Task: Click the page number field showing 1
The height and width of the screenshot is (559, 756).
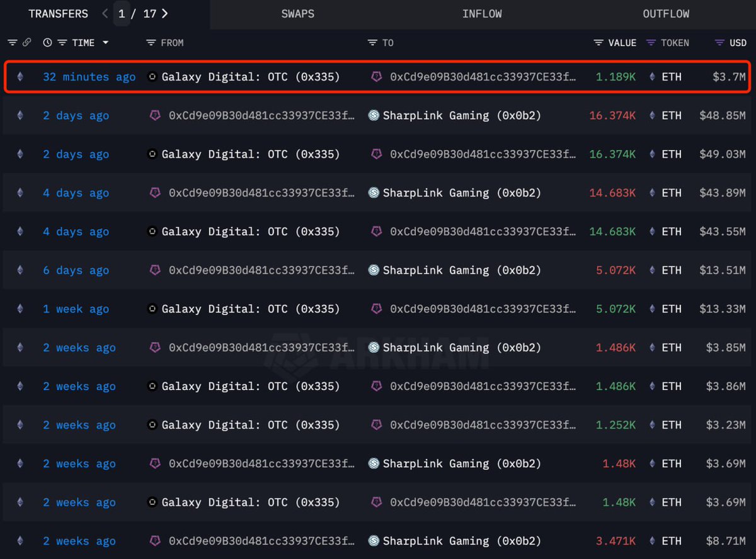Action: coord(122,14)
